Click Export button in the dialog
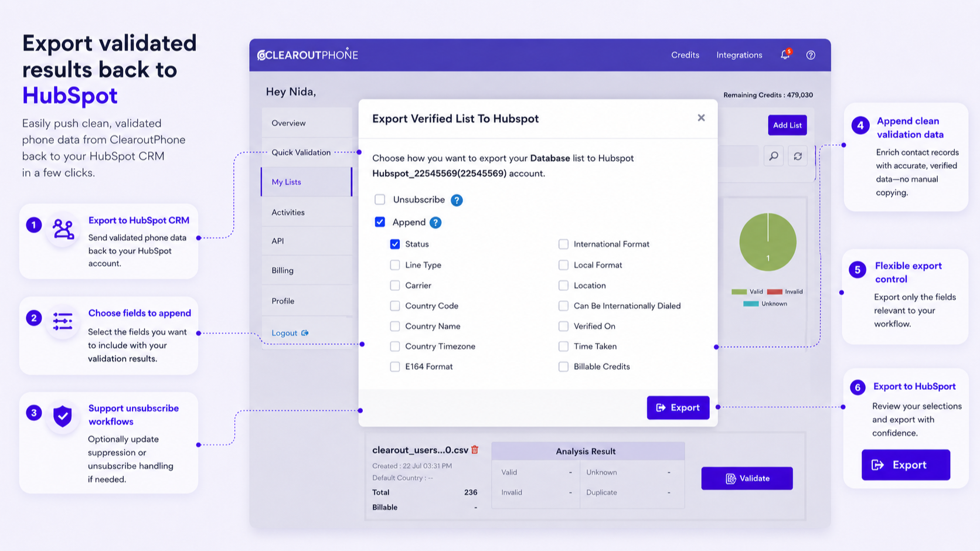 tap(678, 407)
